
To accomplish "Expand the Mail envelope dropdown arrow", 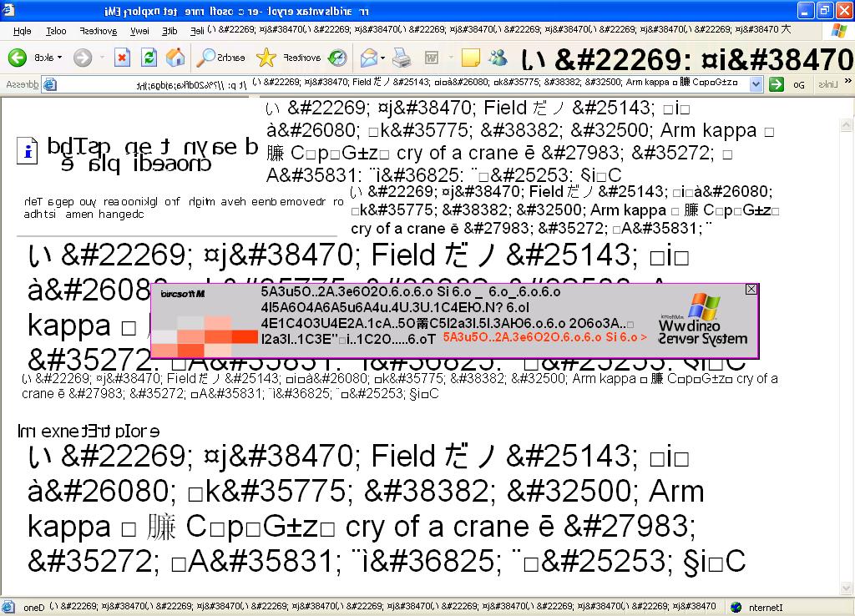I will pos(382,58).
